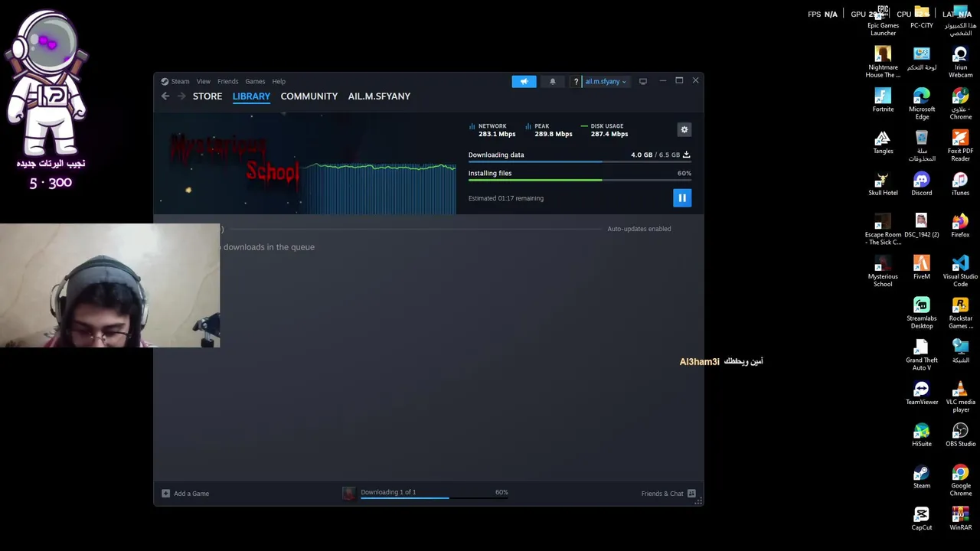
Task: Open Nightmare House desktop shortcut
Action: [883, 62]
